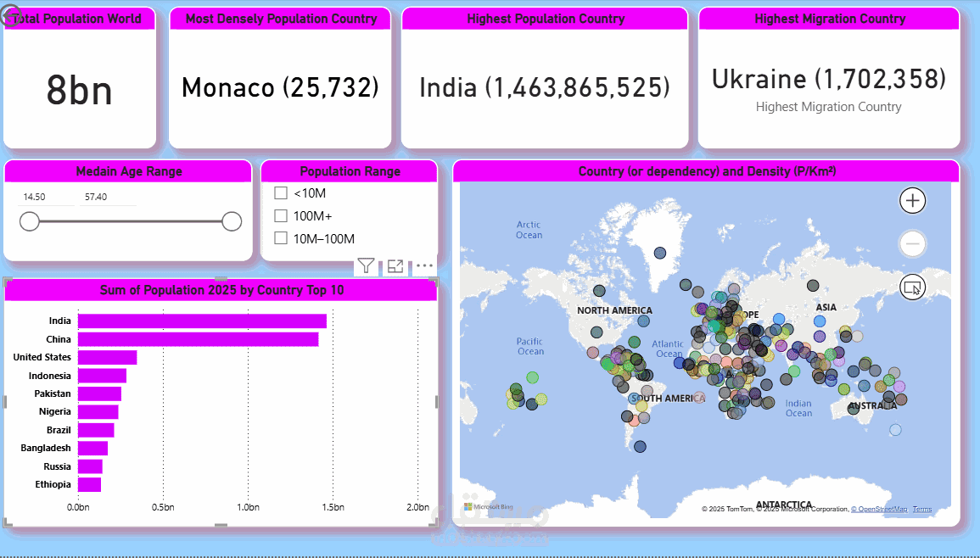Check the 10M–100M population range box

tap(281, 238)
